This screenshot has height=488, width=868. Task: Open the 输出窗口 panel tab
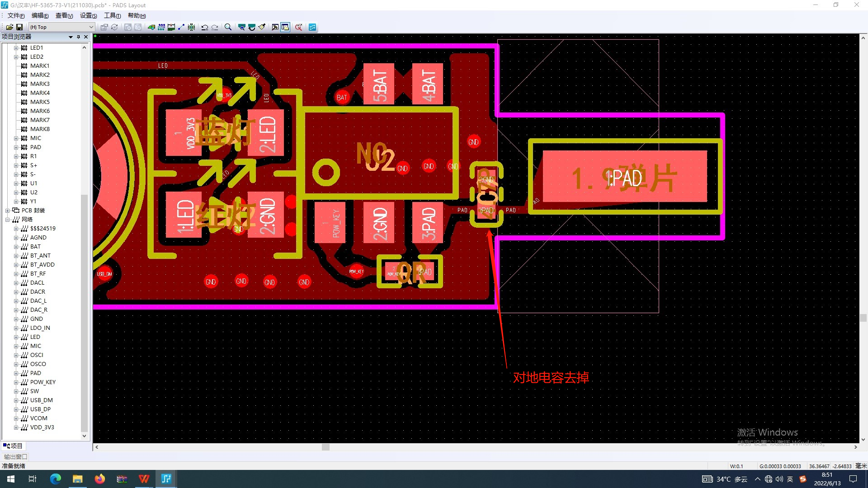pyautogui.click(x=15, y=457)
